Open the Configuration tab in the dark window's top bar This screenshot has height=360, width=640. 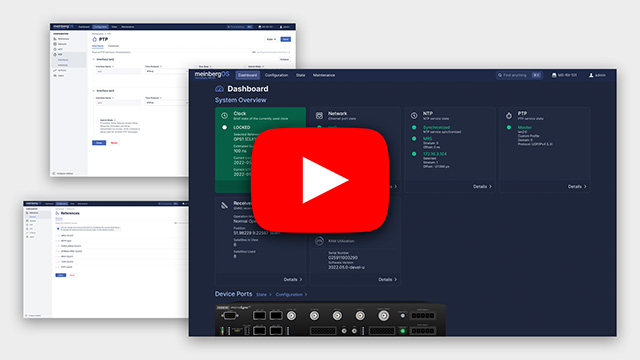tap(276, 75)
